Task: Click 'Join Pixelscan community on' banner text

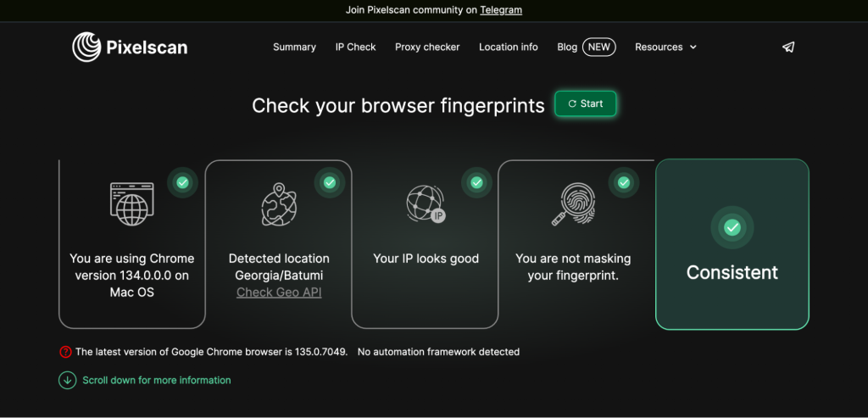Action: 411,10
